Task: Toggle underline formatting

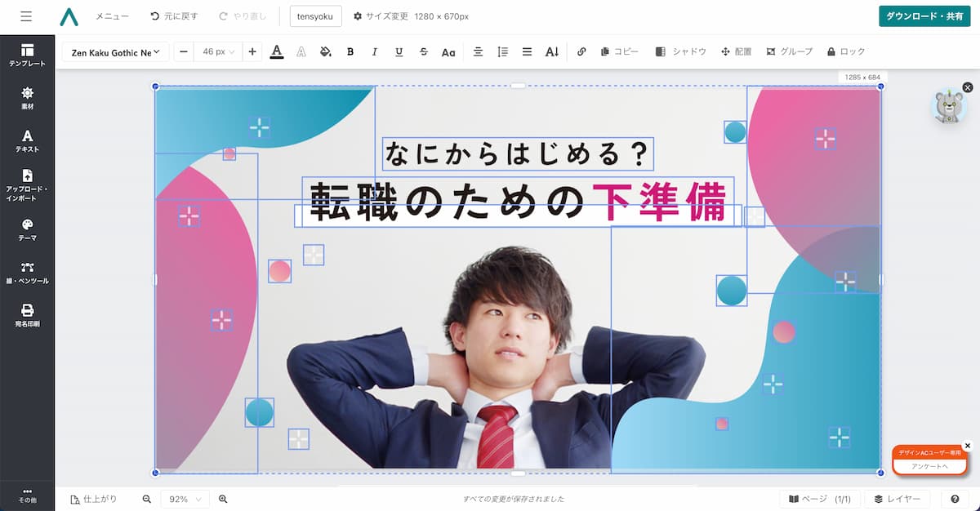Action: point(399,51)
